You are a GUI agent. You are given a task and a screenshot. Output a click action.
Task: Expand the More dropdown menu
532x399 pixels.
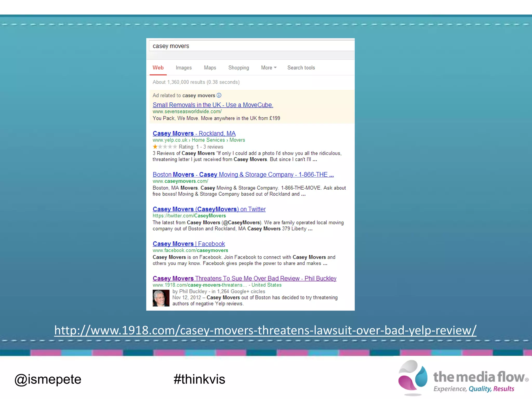(269, 68)
